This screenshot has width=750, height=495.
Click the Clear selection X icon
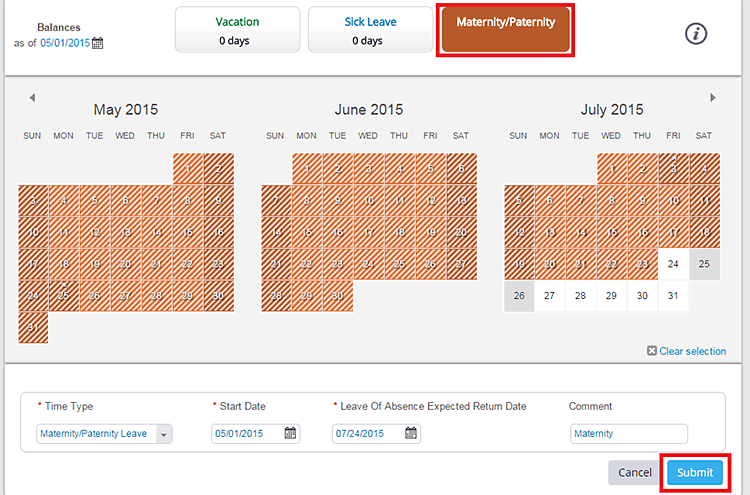[x=652, y=351]
